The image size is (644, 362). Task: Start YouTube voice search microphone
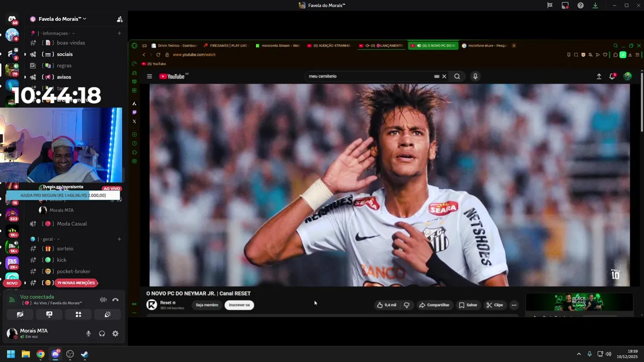click(x=475, y=76)
